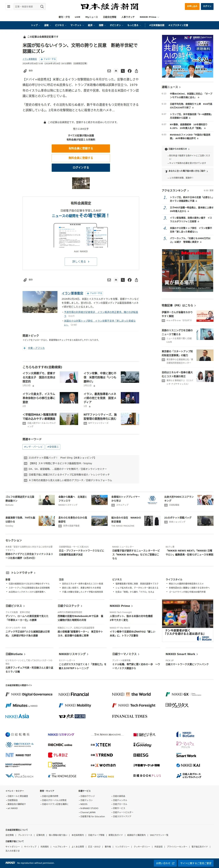Image resolution: width=219 pixels, height=868 pixels.
Task: Expand the オピニオン navigation dropdown
Action: (x=116, y=25)
